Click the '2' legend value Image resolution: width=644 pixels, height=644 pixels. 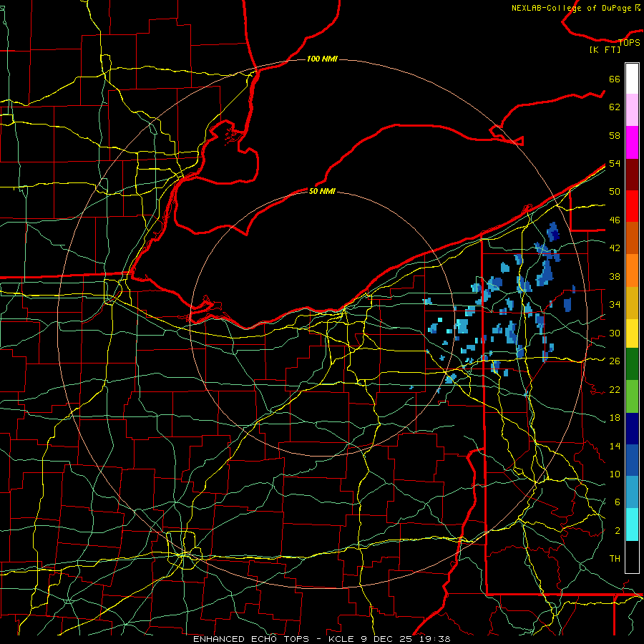pyautogui.click(x=618, y=531)
